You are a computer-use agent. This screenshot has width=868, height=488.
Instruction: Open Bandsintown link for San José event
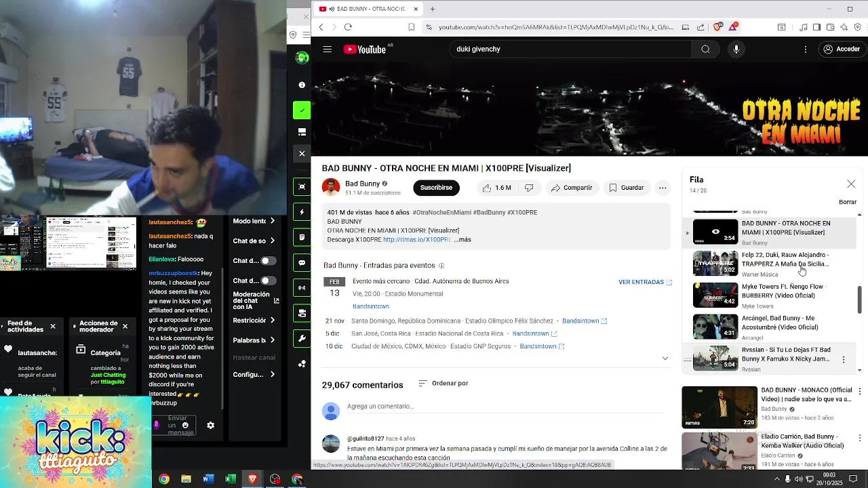pyautogui.click(x=534, y=333)
